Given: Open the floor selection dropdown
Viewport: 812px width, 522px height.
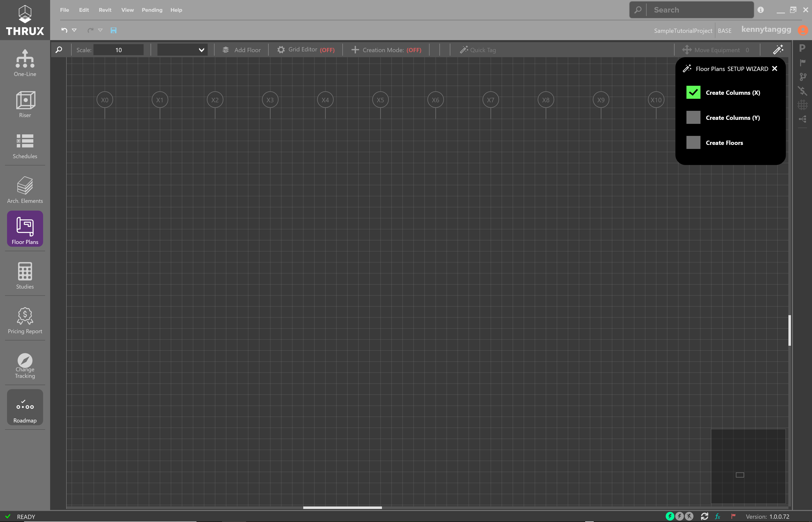Looking at the screenshot, I should tap(182, 50).
